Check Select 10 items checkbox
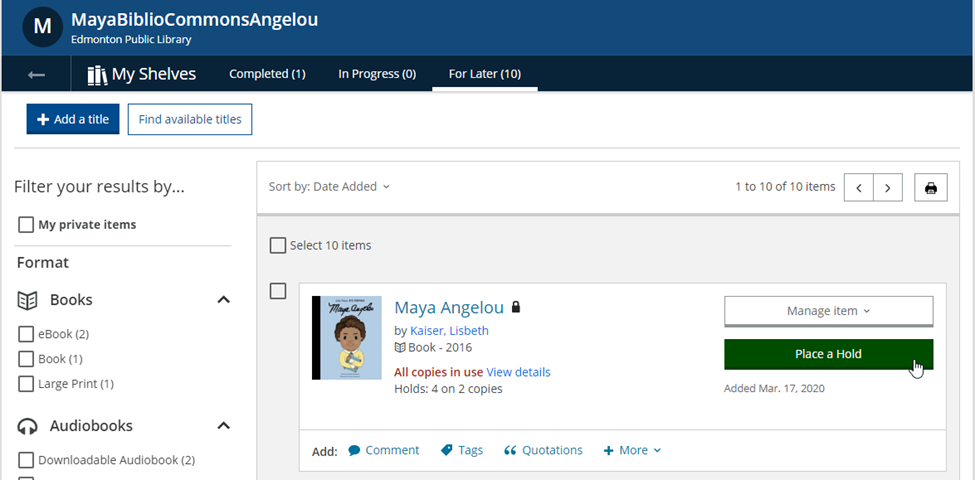Image resolution: width=975 pixels, height=480 pixels. tap(277, 246)
